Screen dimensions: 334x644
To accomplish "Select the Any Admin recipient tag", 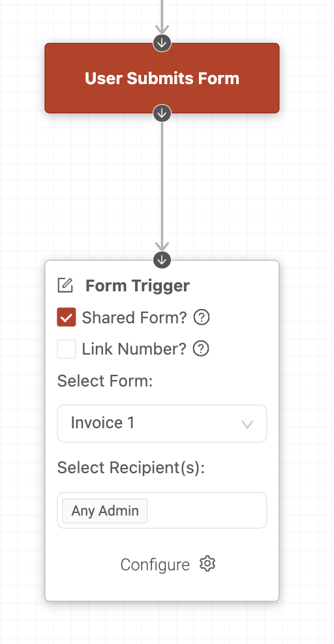I will [105, 510].
